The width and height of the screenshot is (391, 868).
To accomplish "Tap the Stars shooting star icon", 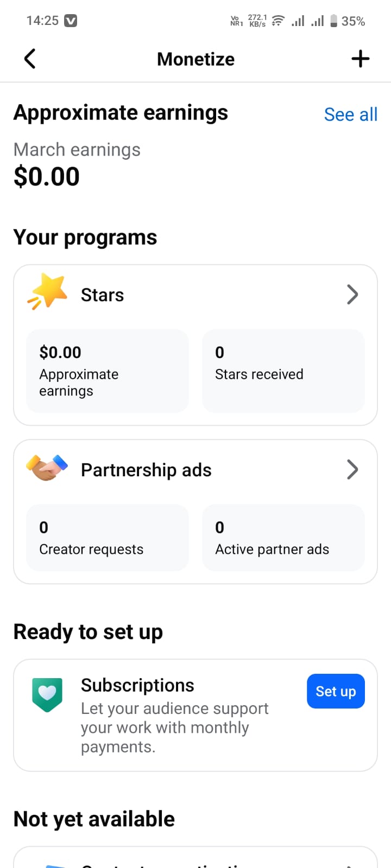I will 48,292.
